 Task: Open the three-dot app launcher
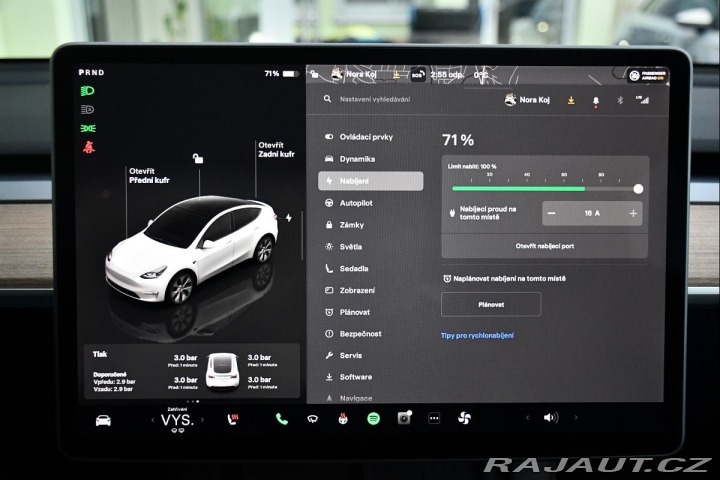point(434,418)
